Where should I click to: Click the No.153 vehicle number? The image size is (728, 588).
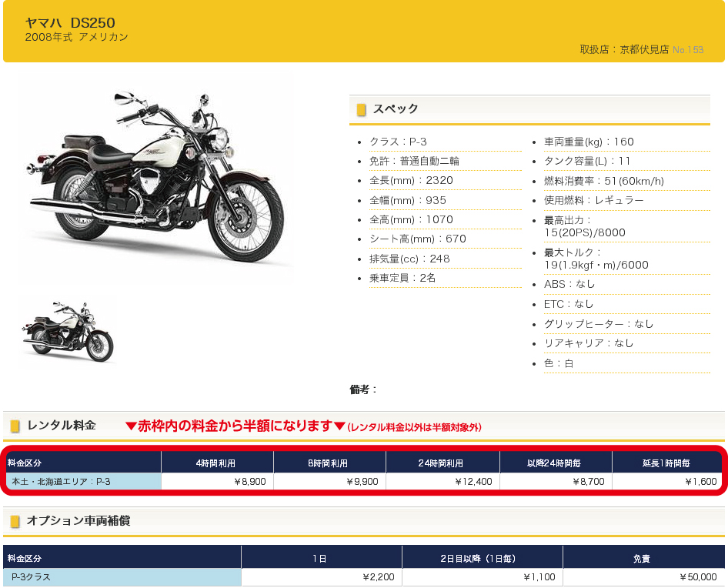[x=688, y=50]
